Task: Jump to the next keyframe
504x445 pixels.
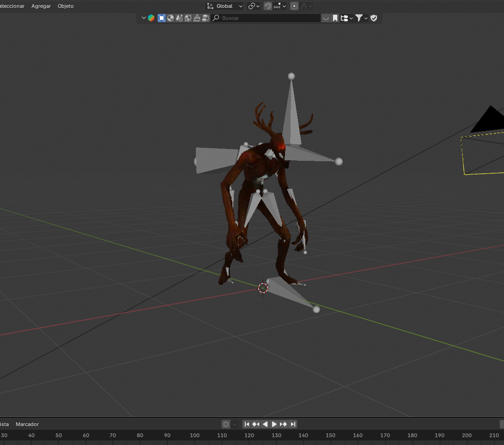Action: click(283, 424)
